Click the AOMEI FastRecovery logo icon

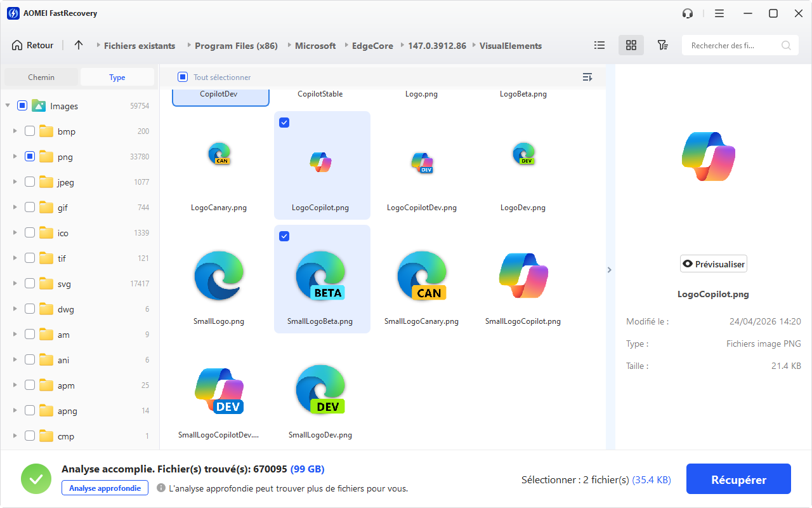click(13, 13)
